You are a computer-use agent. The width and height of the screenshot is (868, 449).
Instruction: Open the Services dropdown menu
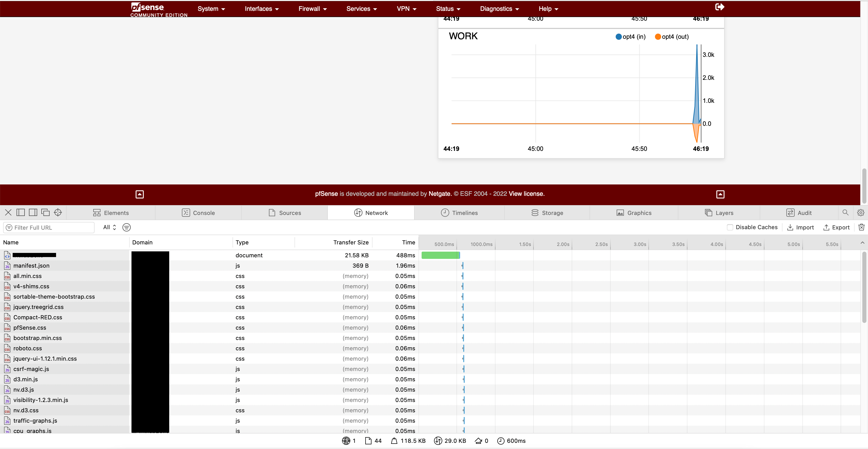click(362, 9)
